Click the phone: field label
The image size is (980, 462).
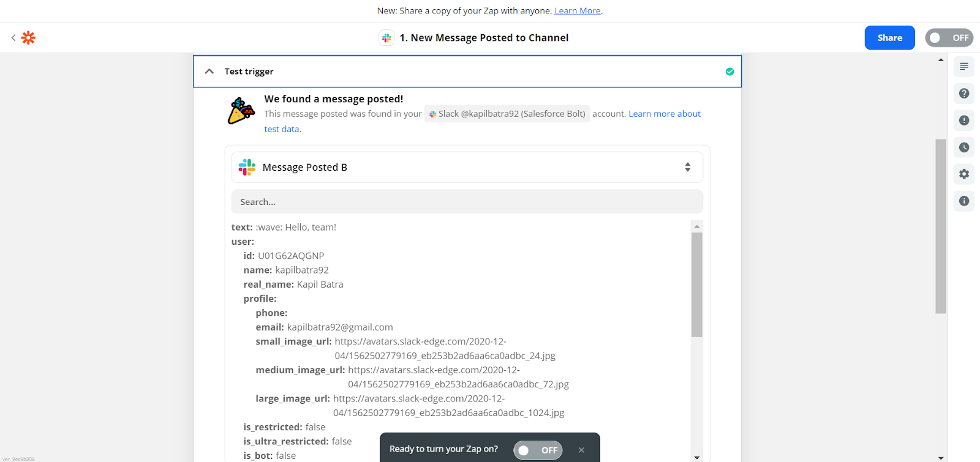click(x=271, y=313)
